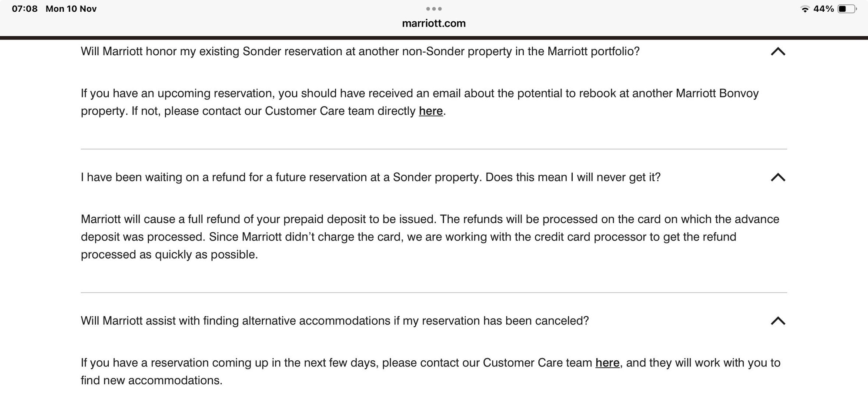Tap the question about finding alternative accommodations
The height and width of the screenshot is (399, 868).
(334, 321)
